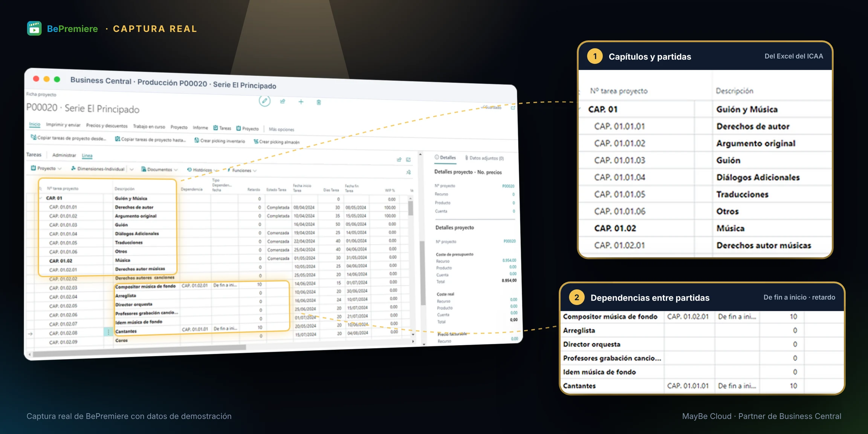This screenshot has width=868, height=434.
Task: Click the BePremiere clapperboard logo
Action: click(x=34, y=29)
